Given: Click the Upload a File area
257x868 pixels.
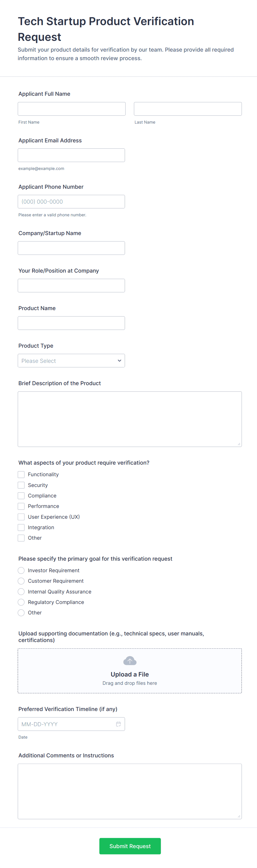Looking at the screenshot, I should click(x=130, y=674).
